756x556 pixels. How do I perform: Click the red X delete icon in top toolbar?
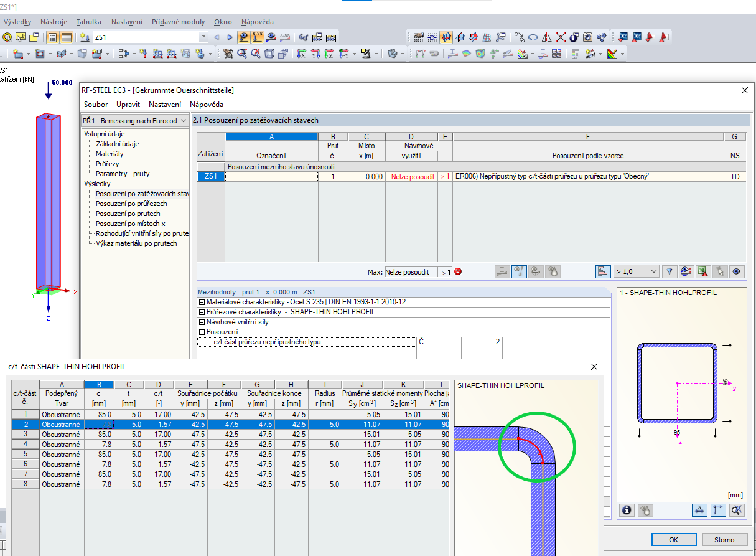point(560,37)
